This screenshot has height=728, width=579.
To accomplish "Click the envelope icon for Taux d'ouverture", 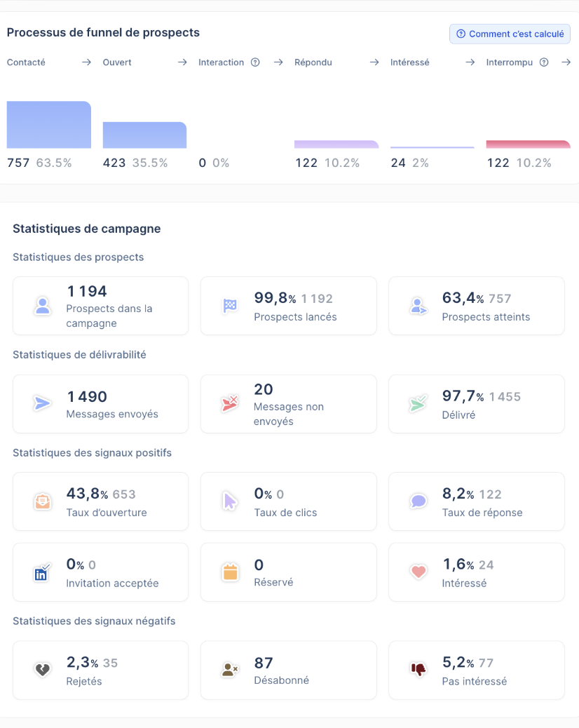I will coord(43,501).
